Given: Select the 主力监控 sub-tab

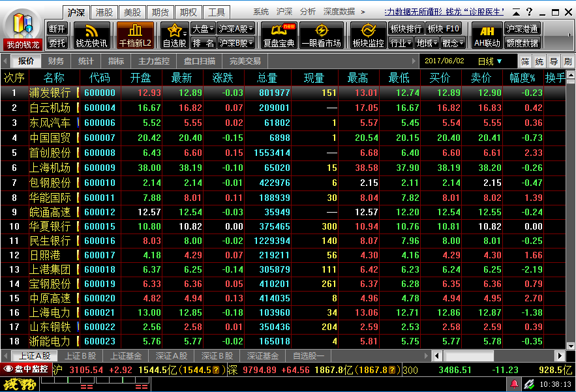Looking at the screenshot, I should 153,61.
